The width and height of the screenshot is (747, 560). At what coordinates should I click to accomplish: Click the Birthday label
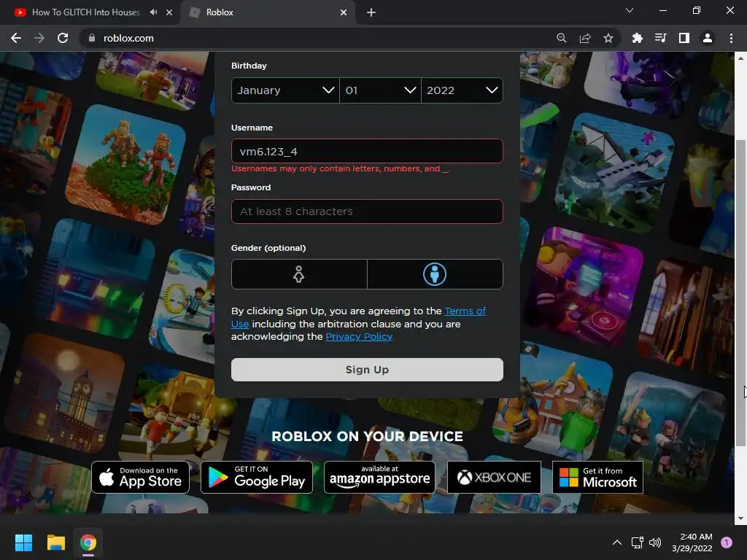pos(249,66)
